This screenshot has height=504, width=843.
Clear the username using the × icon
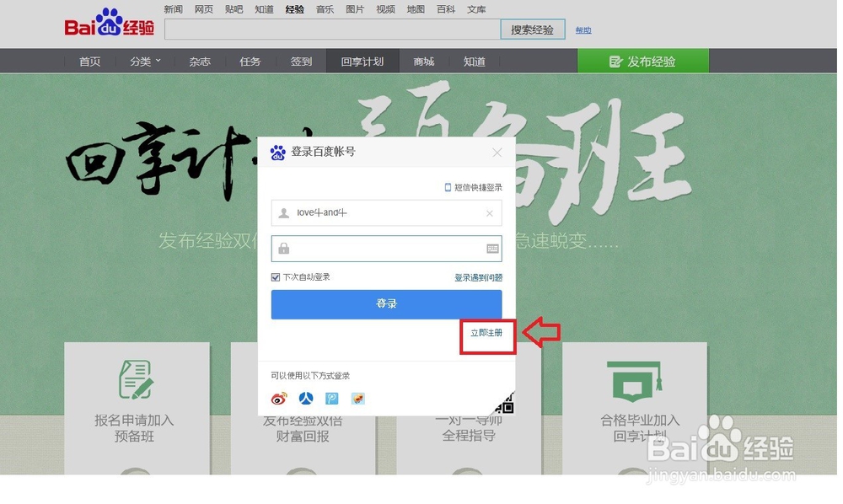[x=489, y=213]
